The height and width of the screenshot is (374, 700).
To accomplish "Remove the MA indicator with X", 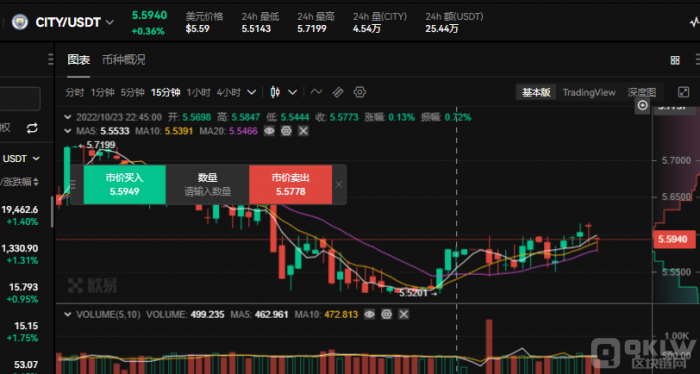I will click(x=304, y=131).
